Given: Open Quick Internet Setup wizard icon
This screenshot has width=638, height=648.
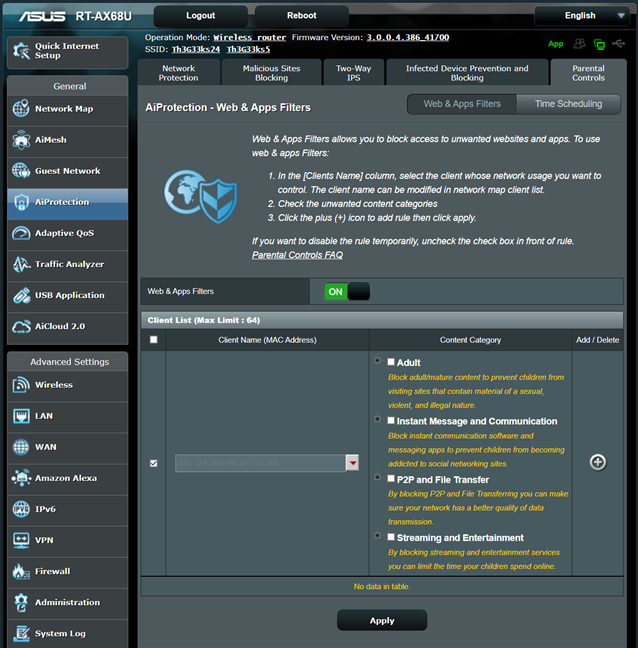Looking at the screenshot, I should [21, 51].
